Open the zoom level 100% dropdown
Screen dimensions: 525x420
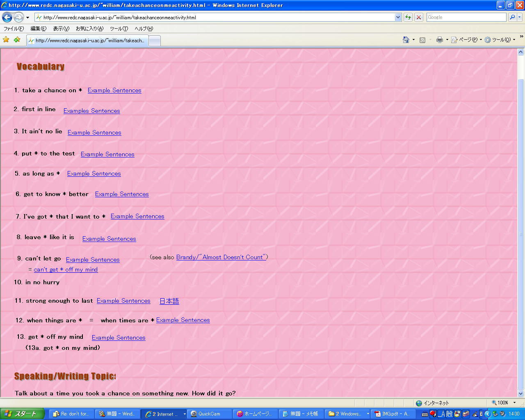pos(503,403)
